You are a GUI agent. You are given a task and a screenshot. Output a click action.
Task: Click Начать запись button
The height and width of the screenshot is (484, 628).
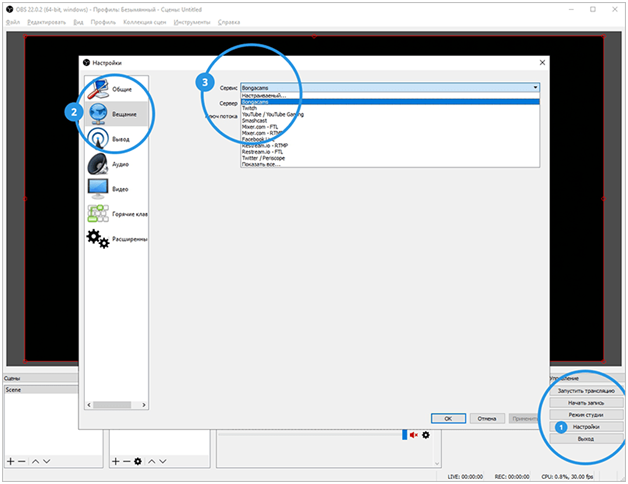pyautogui.click(x=586, y=403)
